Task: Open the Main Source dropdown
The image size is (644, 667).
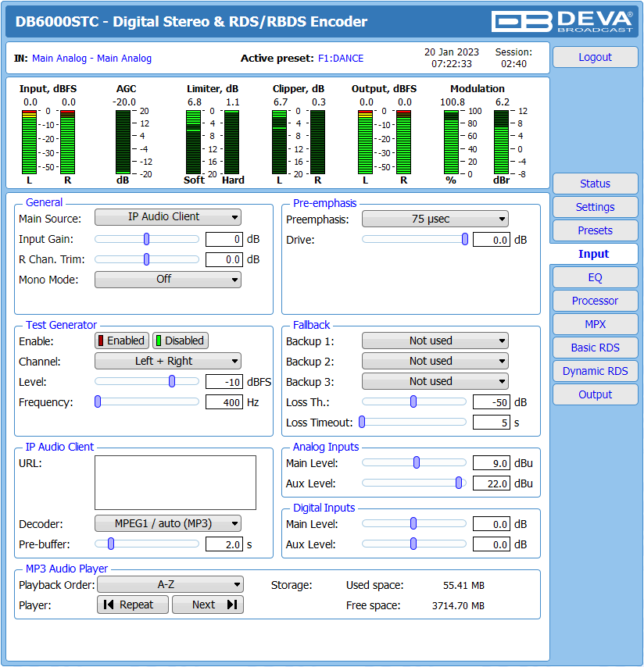Action: point(168,217)
